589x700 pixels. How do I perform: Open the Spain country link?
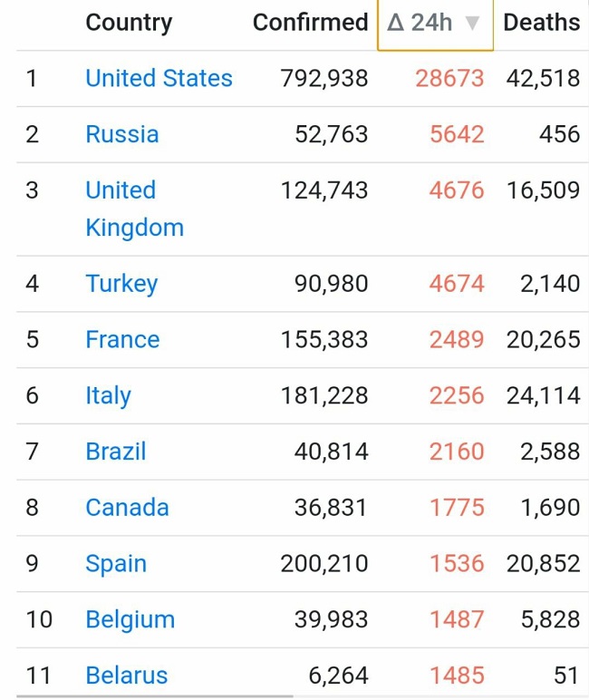(116, 564)
